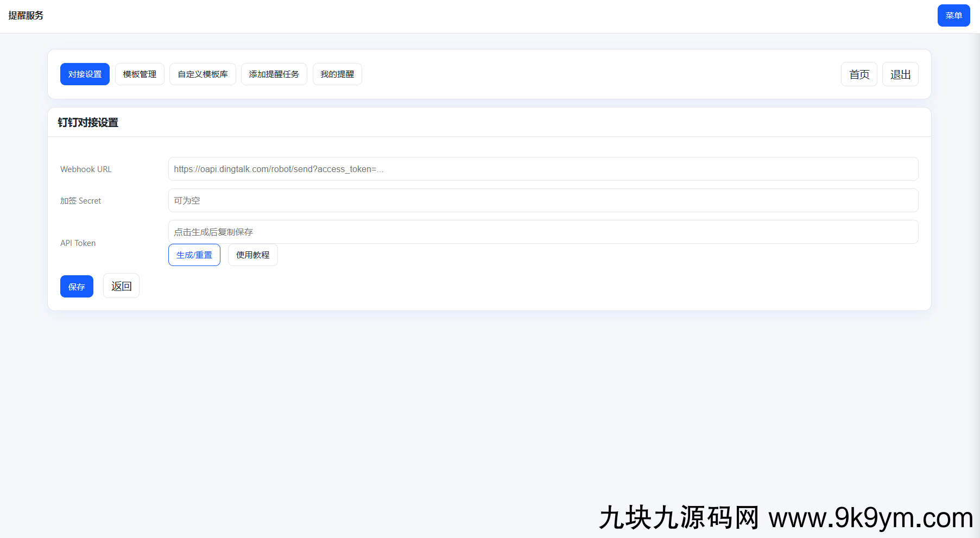This screenshot has height=538, width=980.
Task: Click into the Webhook URL input field
Action: [542, 169]
